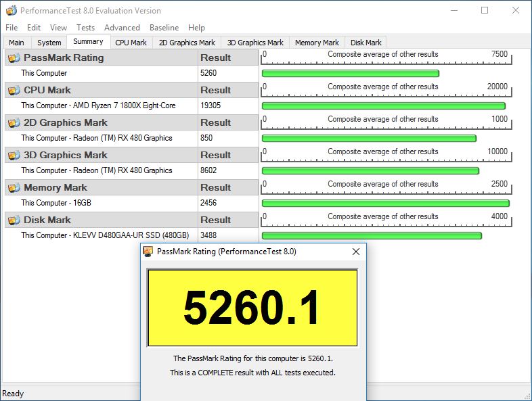The image size is (532, 401).
Task: Click the PerformanceTest title bar app icon
Action: click(12, 11)
